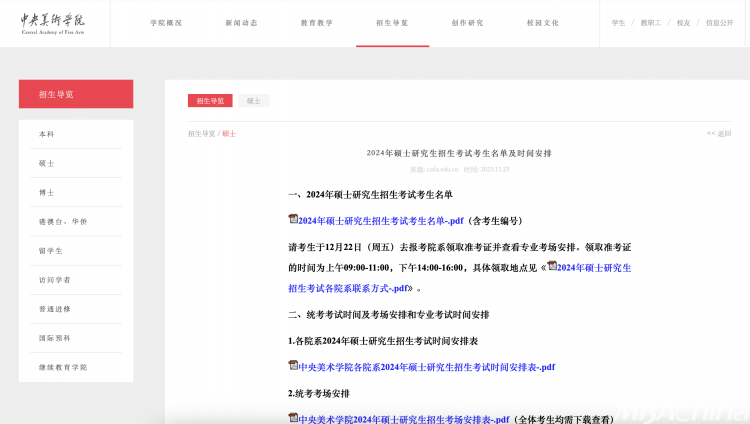Viewport: 750px width, 424px height.
Task: Open the 校园文化 menu
Action: [543, 23]
